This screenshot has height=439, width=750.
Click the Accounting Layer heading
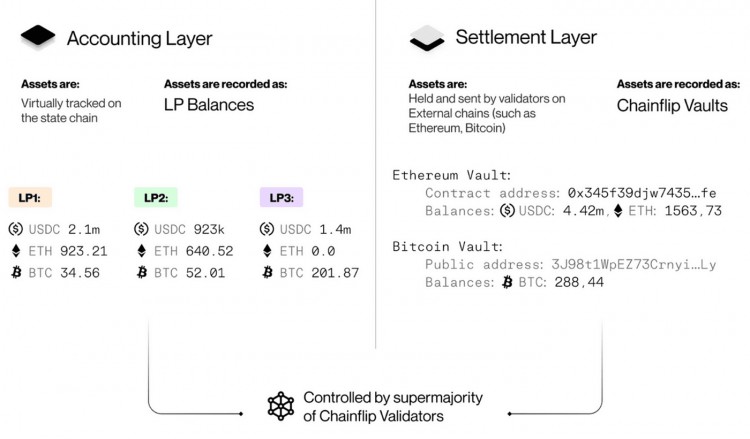[x=140, y=38]
